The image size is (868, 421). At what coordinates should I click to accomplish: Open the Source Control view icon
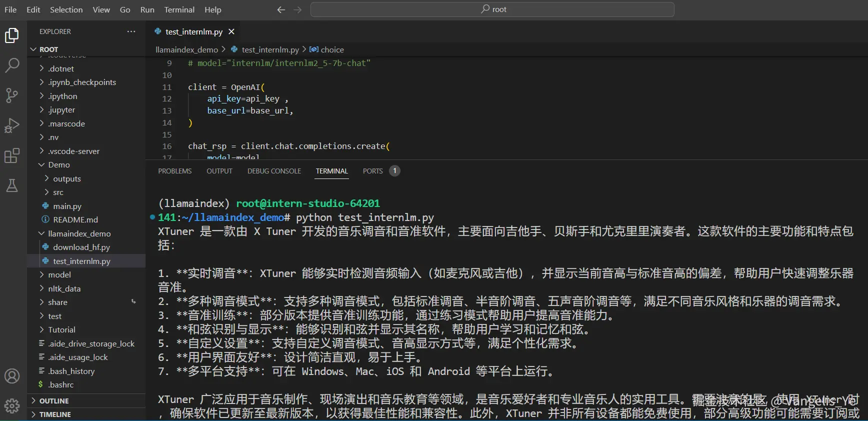12,95
